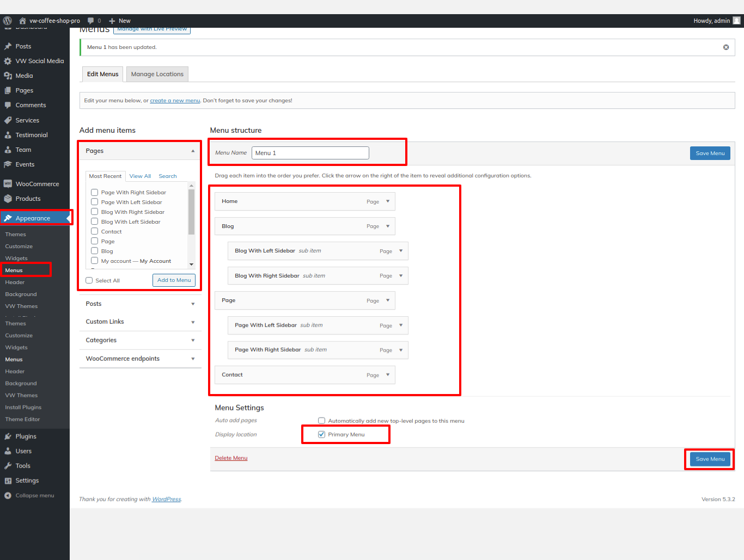This screenshot has height=560, width=744.
Task: Expand the WooCommerce endpoints section
Action: (x=193, y=359)
